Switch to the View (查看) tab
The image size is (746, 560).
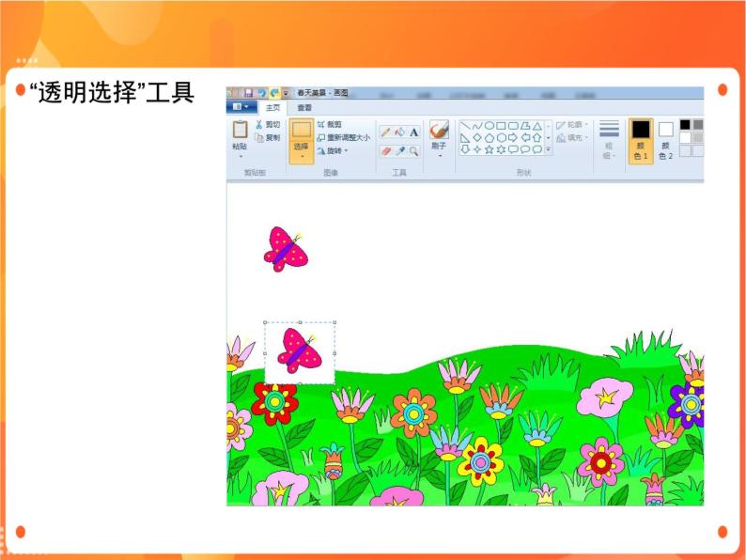(304, 108)
